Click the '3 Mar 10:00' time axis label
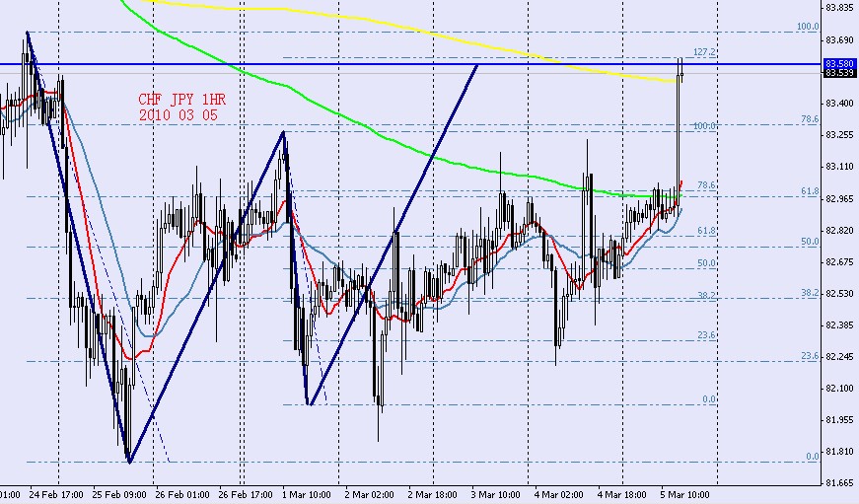Image resolution: width=859 pixels, height=504 pixels. pos(496,495)
